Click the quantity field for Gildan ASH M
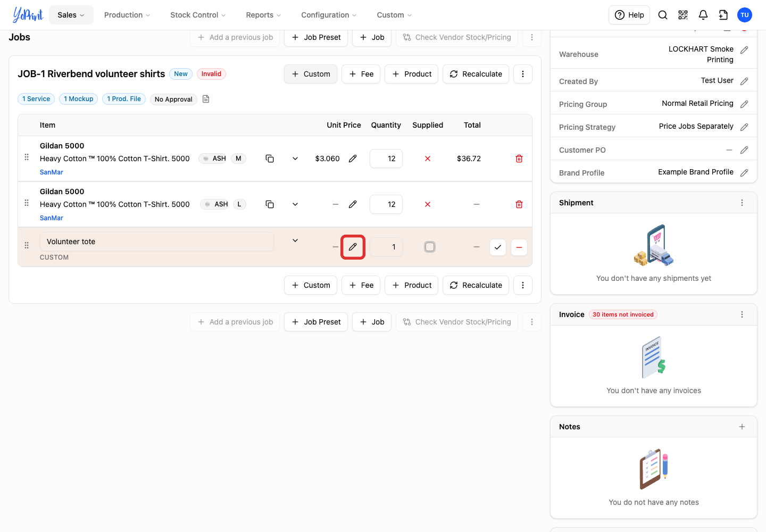 (x=386, y=159)
